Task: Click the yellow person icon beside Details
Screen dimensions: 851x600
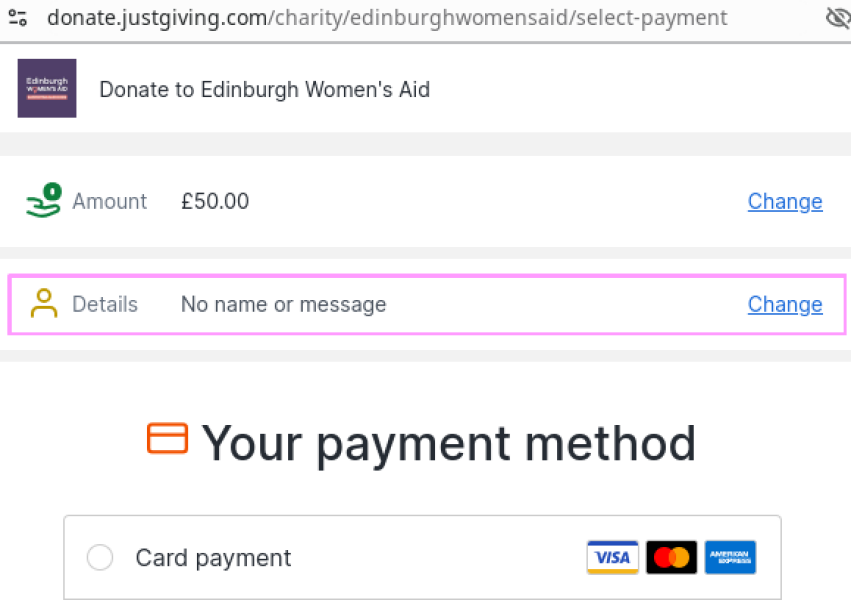Action: click(44, 304)
